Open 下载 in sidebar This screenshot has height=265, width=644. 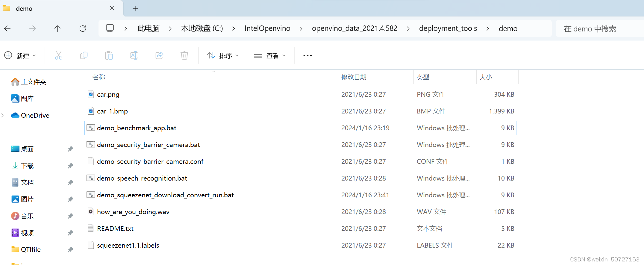pyautogui.click(x=22, y=166)
